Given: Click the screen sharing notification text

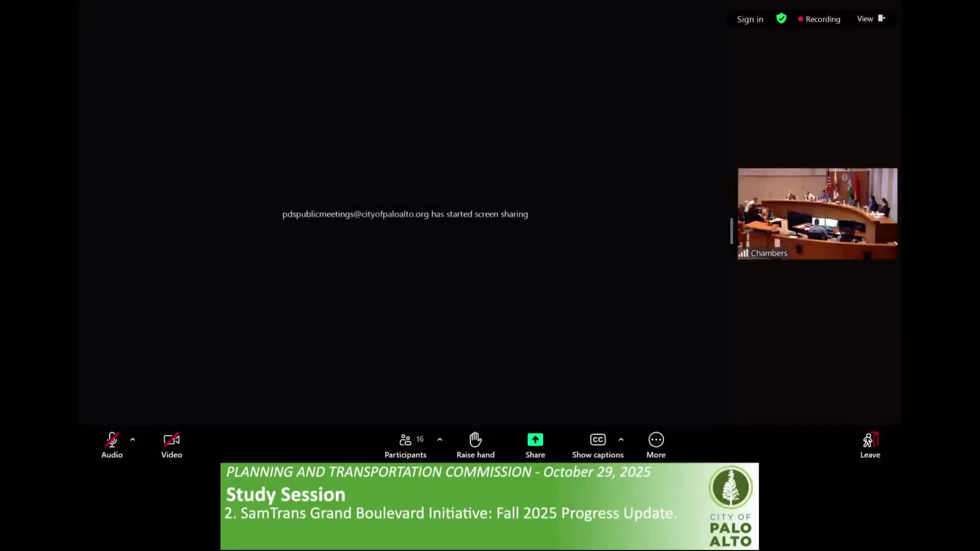Looking at the screenshot, I should [405, 214].
